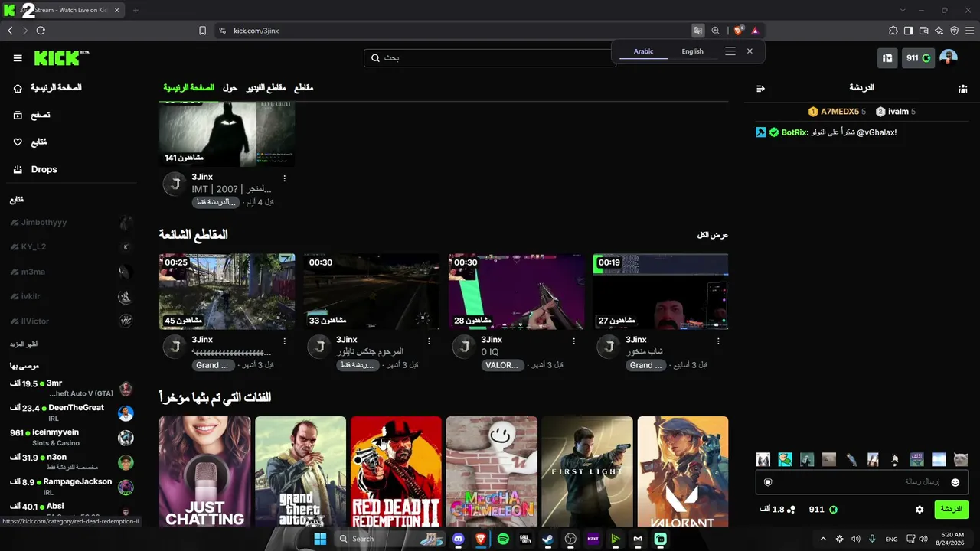Open Brave Rewards triangle icon
Viewport: 980px width, 551px height.
click(755, 31)
